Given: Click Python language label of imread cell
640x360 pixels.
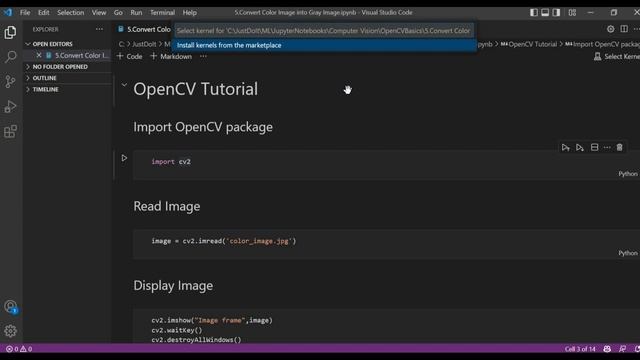Looking at the screenshot, I should coord(628,253).
